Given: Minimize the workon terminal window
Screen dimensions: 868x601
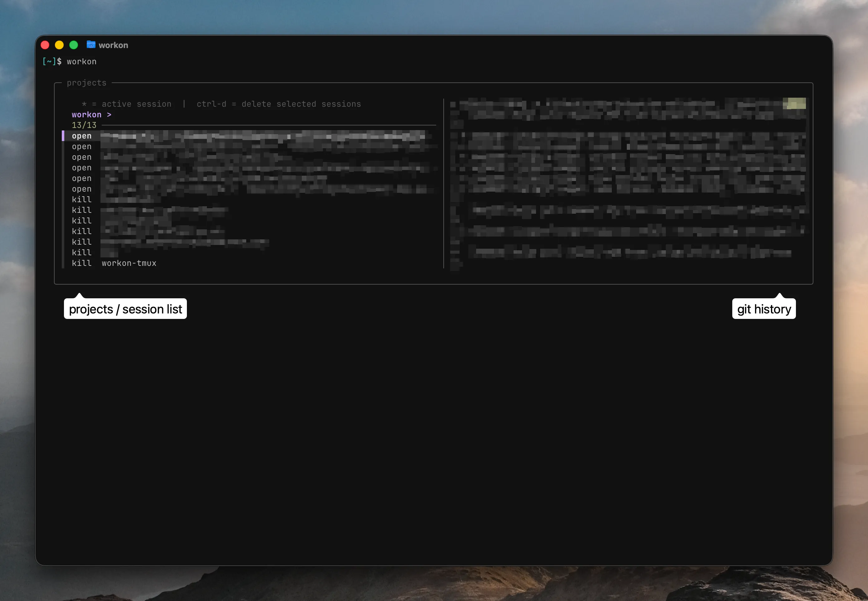Looking at the screenshot, I should pyautogui.click(x=59, y=45).
